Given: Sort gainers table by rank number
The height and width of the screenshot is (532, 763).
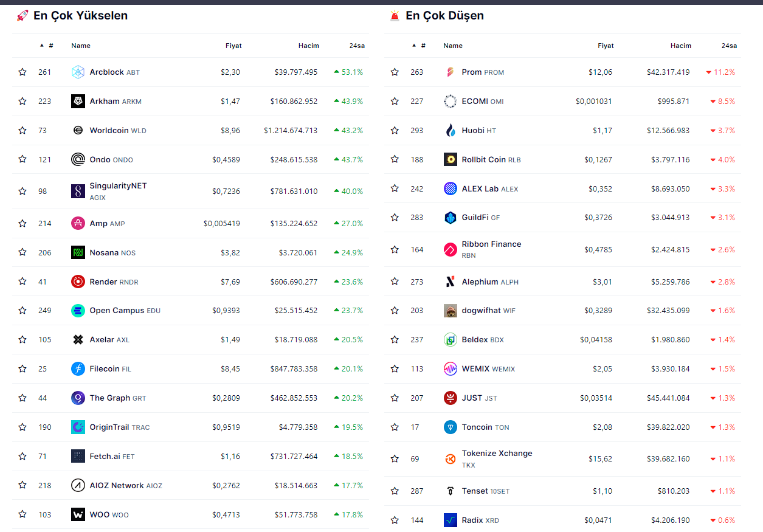Looking at the screenshot, I should click(x=50, y=46).
